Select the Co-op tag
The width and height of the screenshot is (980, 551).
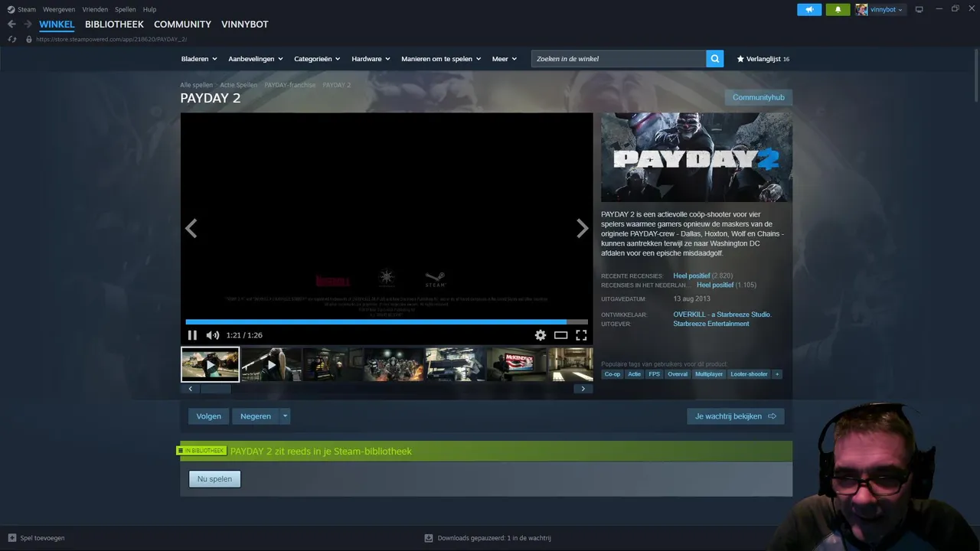(612, 374)
